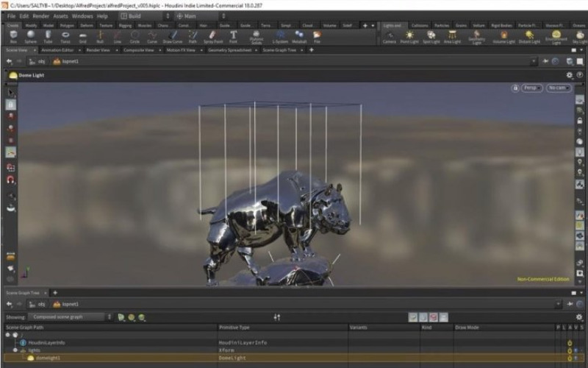This screenshot has width=588, height=368.
Task: Switch to the Render View tab
Action: (x=98, y=50)
